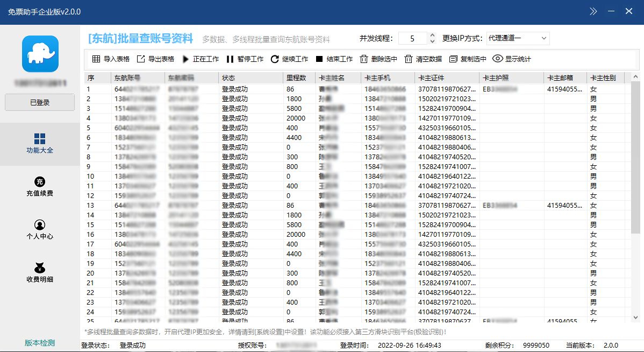
Task: Select mileage 20000 in row 4
Action: 296,118
